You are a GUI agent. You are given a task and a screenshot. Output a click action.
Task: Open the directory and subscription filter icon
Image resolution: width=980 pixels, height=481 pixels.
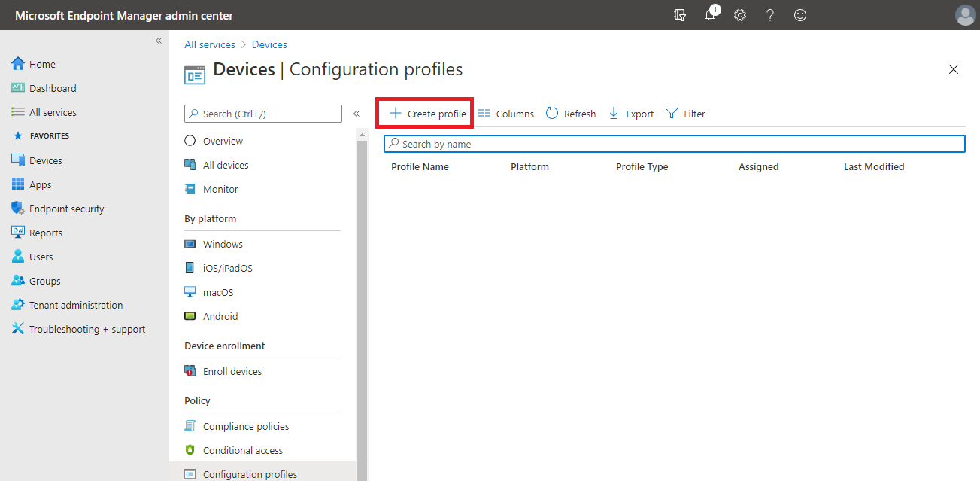tap(680, 15)
